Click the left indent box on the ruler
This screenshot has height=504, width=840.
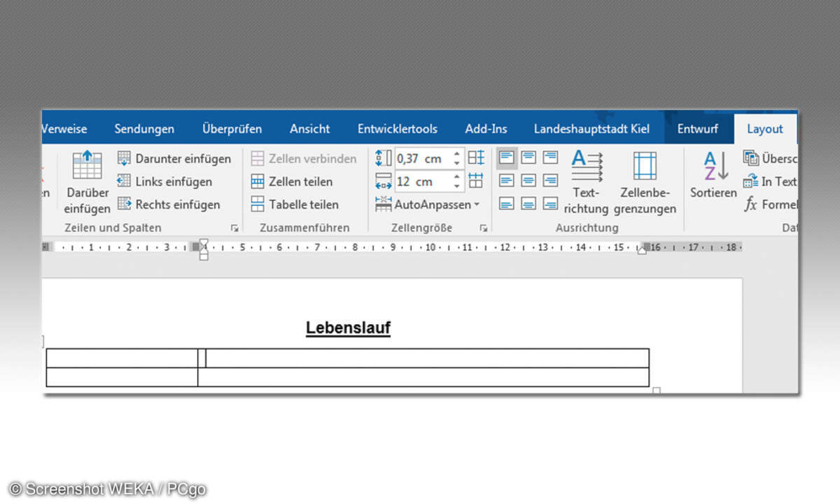[x=204, y=257]
